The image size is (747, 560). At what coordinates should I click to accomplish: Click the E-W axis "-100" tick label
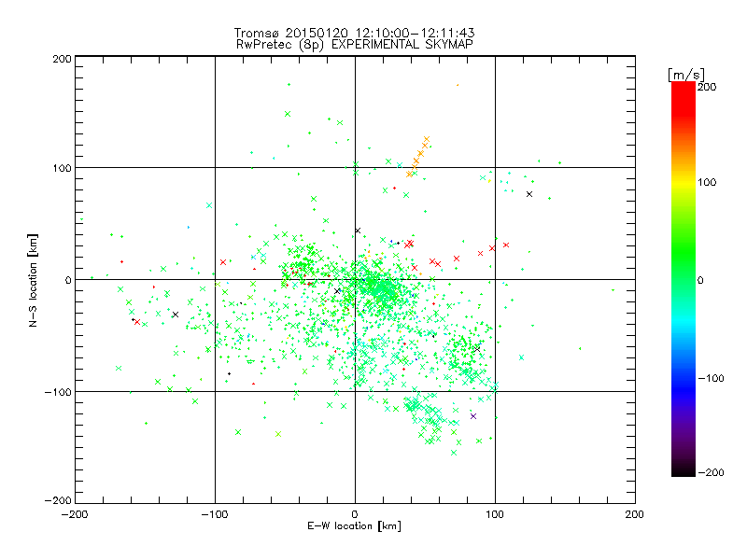(215, 514)
